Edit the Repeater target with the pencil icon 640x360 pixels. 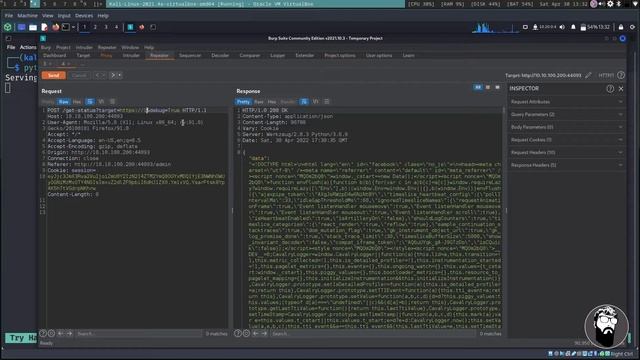588,75
